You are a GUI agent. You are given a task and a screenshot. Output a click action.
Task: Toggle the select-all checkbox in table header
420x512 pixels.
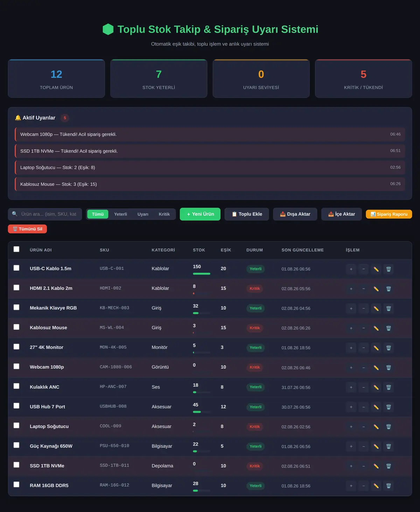click(16, 249)
